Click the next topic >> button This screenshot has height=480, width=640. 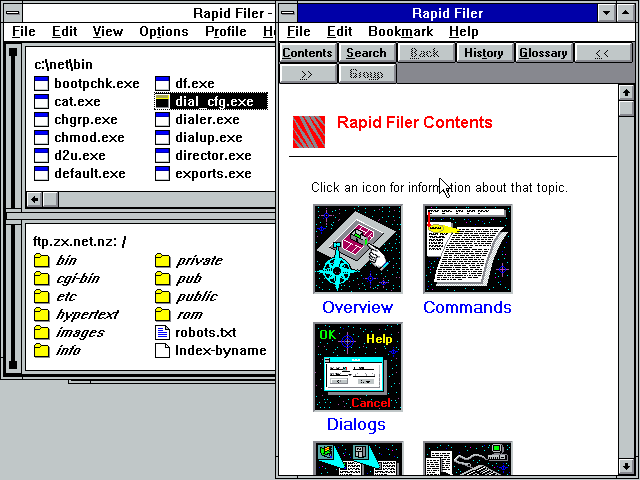click(308, 74)
